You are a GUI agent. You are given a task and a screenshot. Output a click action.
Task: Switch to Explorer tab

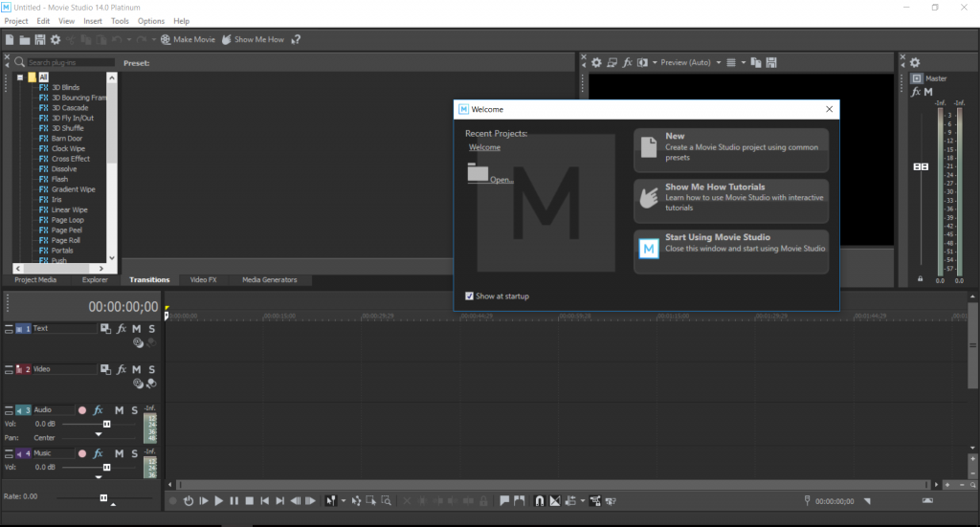(95, 279)
